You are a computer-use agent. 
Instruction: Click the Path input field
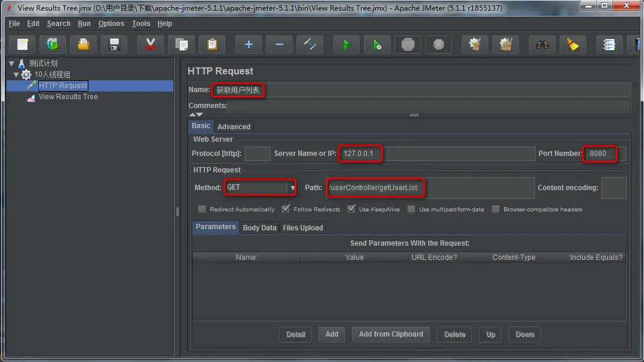(430, 188)
